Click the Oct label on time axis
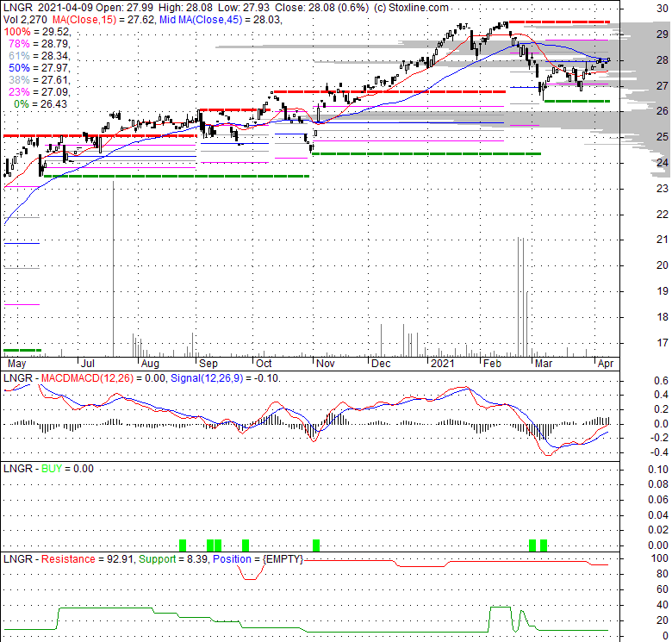 coord(264,364)
